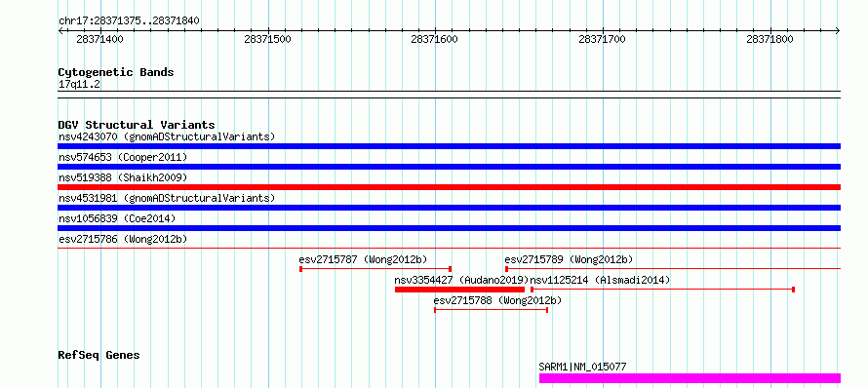
Task: Click the magenta SARM1 gene bar
Action: point(690,378)
